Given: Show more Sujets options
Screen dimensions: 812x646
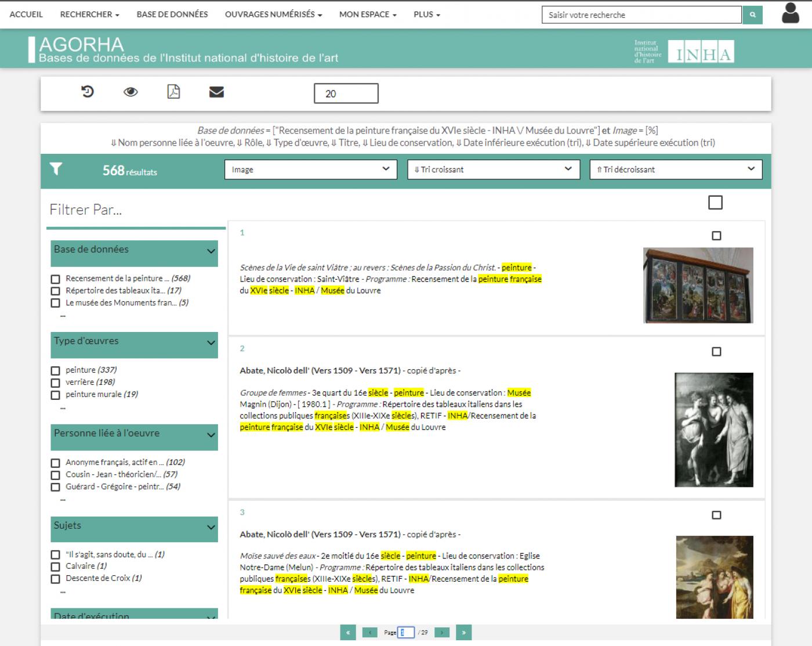Looking at the screenshot, I should [63, 591].
